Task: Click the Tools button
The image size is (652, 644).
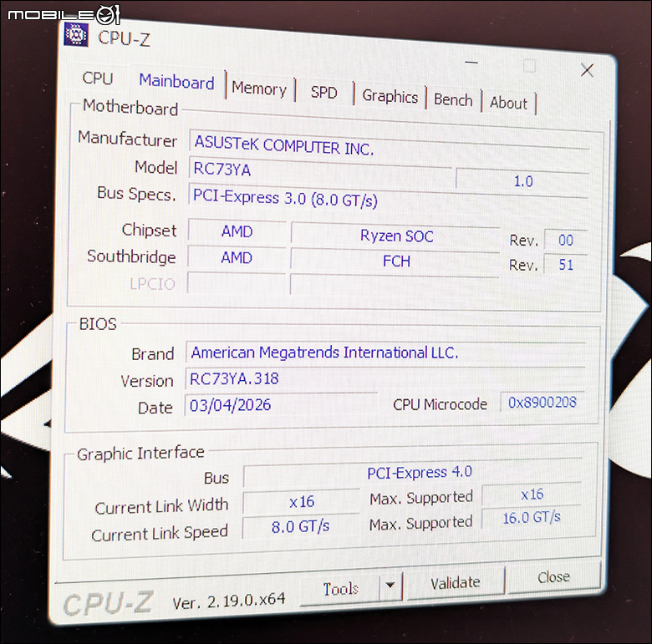Action: (x=340, y=589)
